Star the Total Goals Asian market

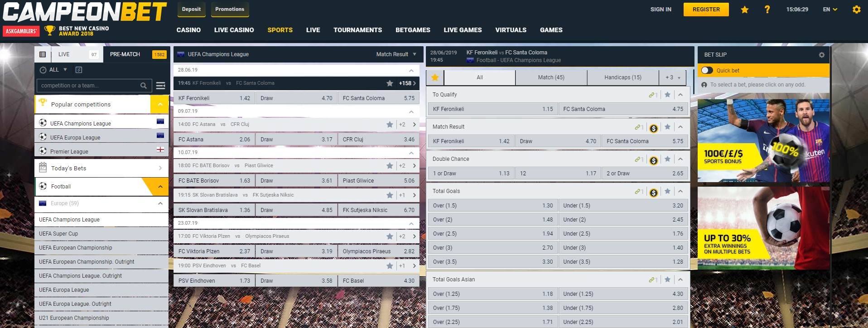[667, 280]
